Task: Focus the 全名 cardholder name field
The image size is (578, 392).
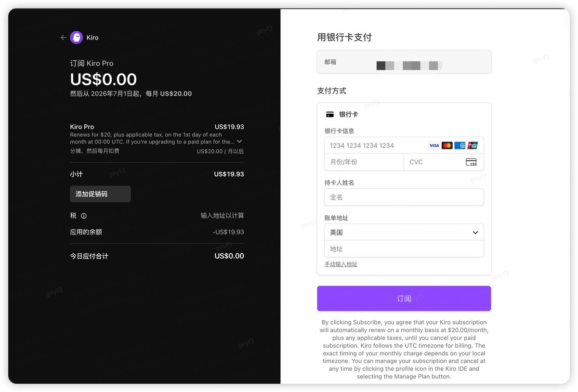Action: point(404,197)
